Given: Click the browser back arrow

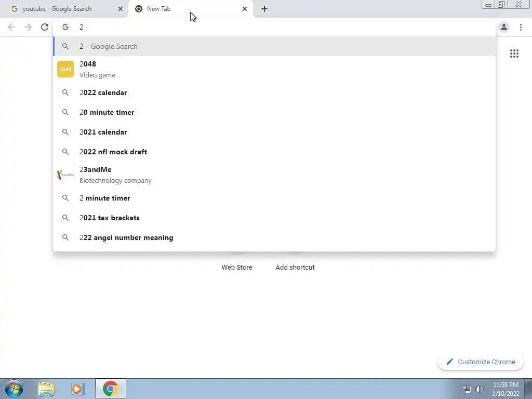Looking at the screenshot, I should 11,27.
